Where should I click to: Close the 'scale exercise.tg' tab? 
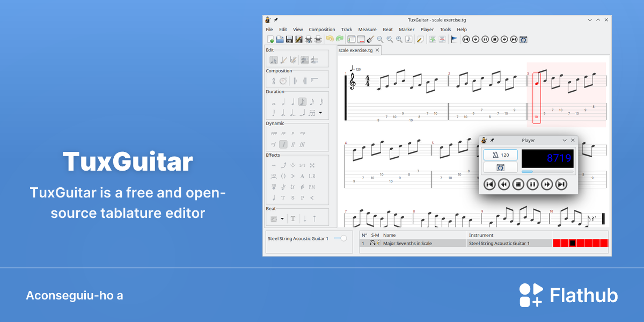point(377,50)
